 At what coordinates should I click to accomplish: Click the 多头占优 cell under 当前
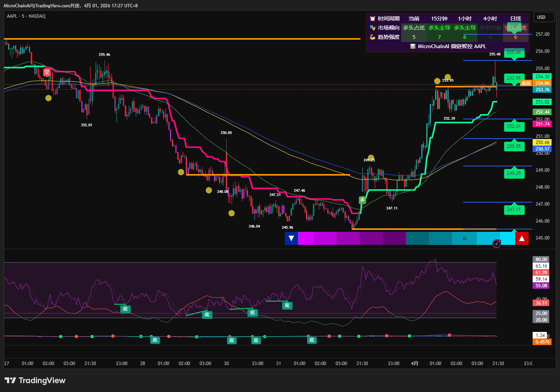coord(414,28)
